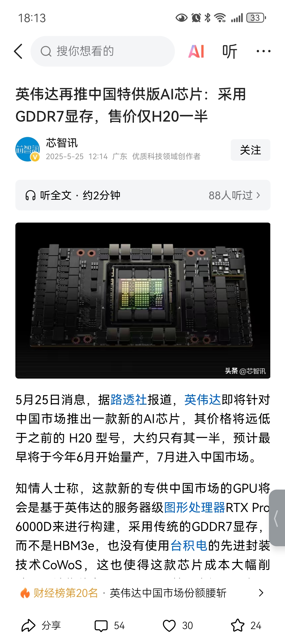The width and height of the screenshot is (285, 644).
Task: Like the article with heart icon
Action: coord(169,626)
